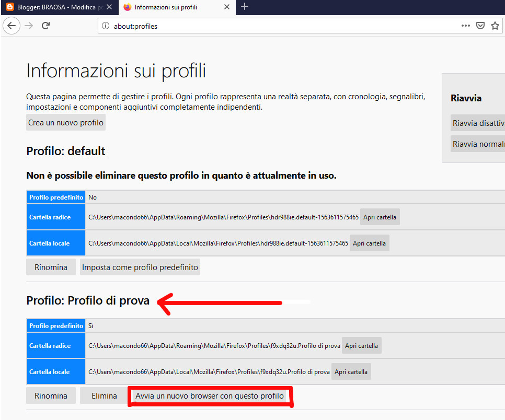Click the 'Sì' value under Profilo di prova
Screen dimensions: 505x420
point(91,325)
